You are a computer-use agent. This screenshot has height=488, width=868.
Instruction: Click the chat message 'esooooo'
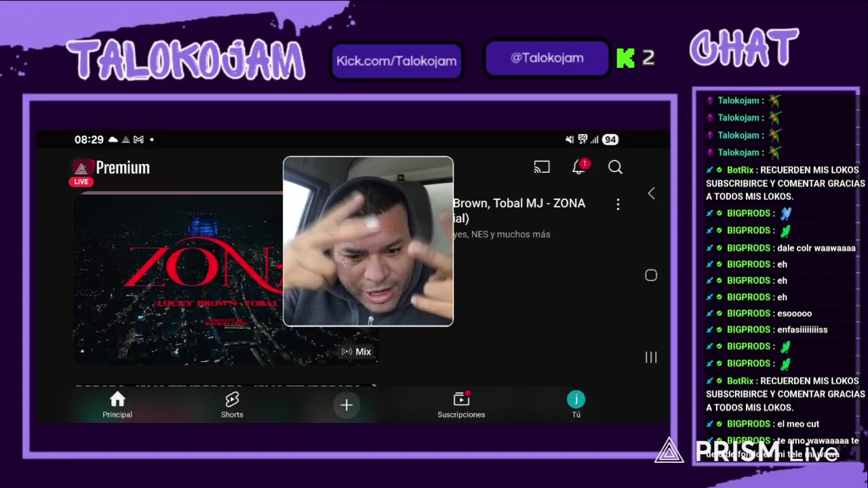click(x=793, y=313)
